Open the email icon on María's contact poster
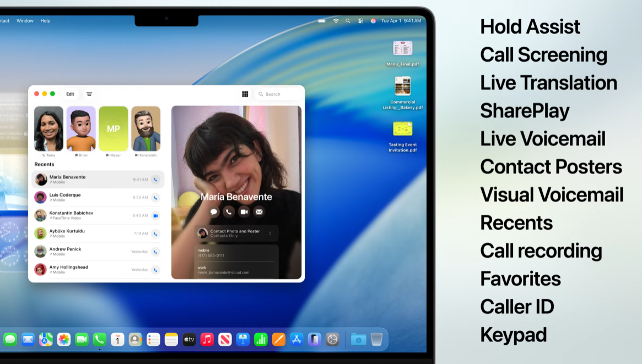The height and width of the screenshot is (364, 642). point(258,212)
